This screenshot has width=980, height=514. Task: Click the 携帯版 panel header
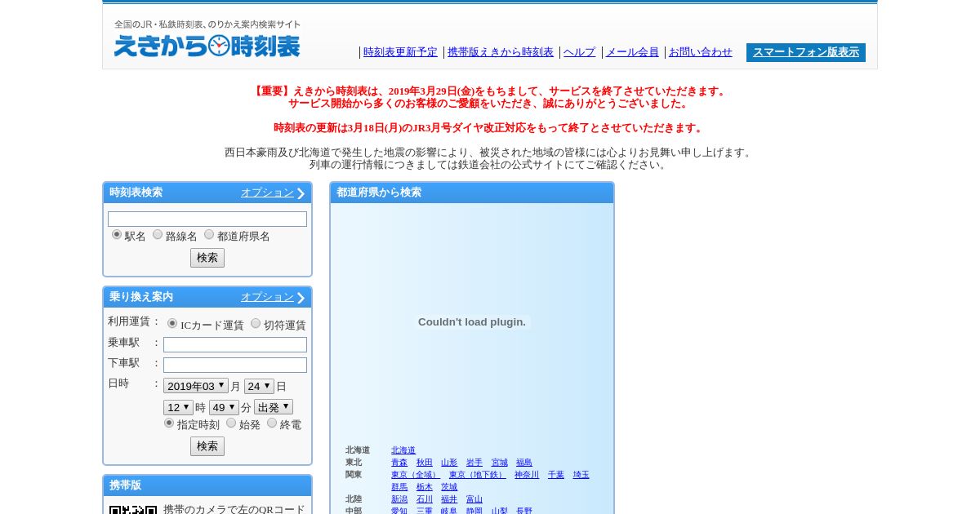point(207,485)
